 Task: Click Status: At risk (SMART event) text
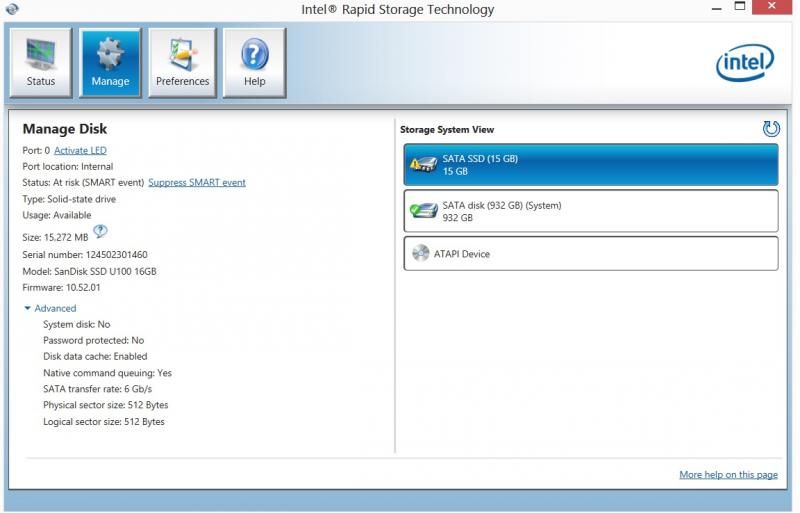coord(83,183)
